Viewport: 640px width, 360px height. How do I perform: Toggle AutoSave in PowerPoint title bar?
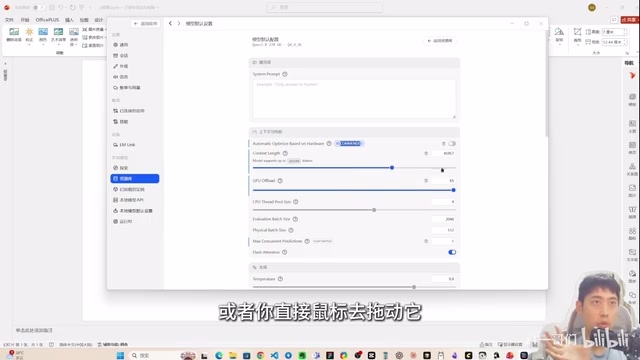(x=39, y=7)
